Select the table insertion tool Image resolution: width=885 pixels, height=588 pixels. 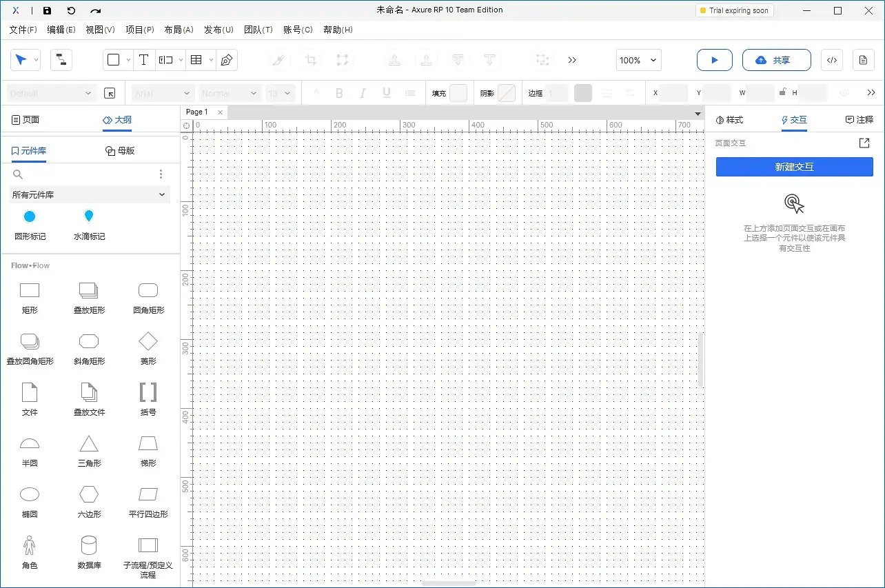tap(196, 60)
